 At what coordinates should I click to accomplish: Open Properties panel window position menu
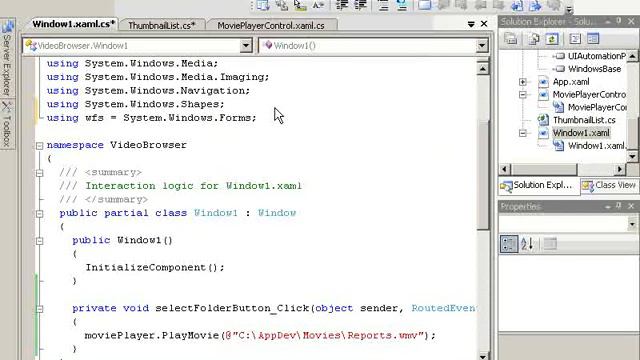tap(608, 207)
